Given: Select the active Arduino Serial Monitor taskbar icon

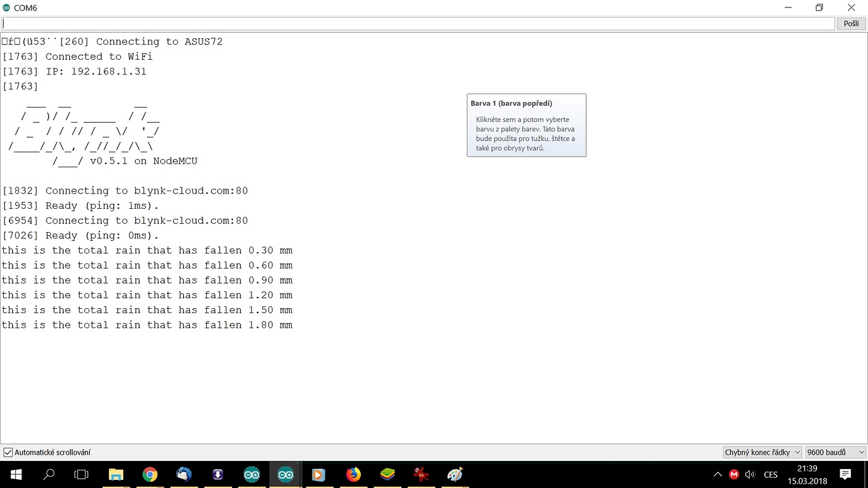Looking at the screenshot, I should pos(286,475).
